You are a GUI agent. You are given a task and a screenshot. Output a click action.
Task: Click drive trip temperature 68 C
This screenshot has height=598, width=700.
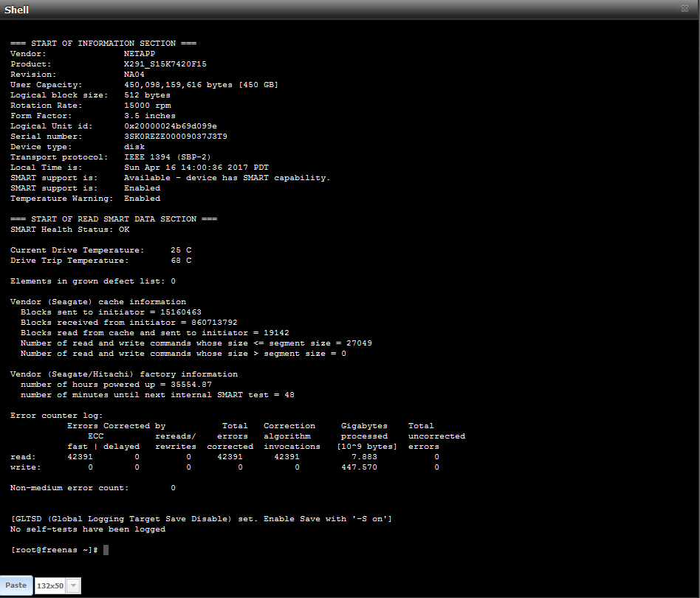click(181, 260)
